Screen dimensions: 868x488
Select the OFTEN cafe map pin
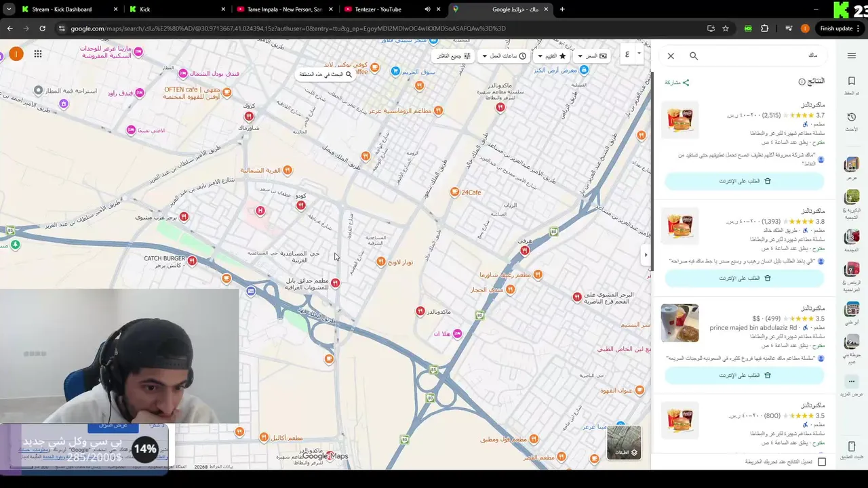227,92
